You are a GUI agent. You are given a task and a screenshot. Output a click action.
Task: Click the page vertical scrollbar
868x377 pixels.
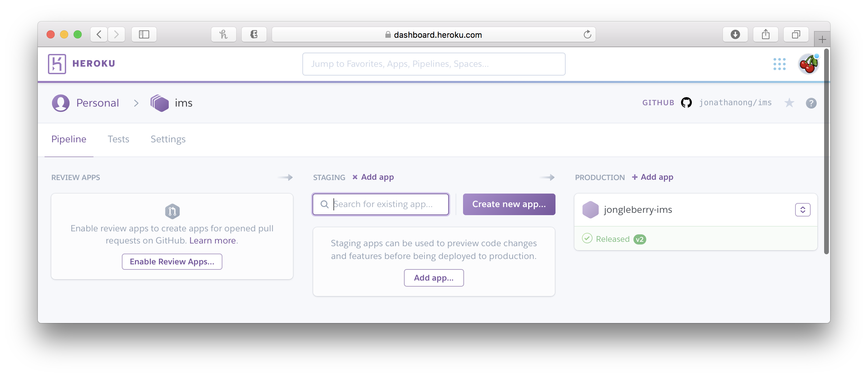tap(826, 152)
